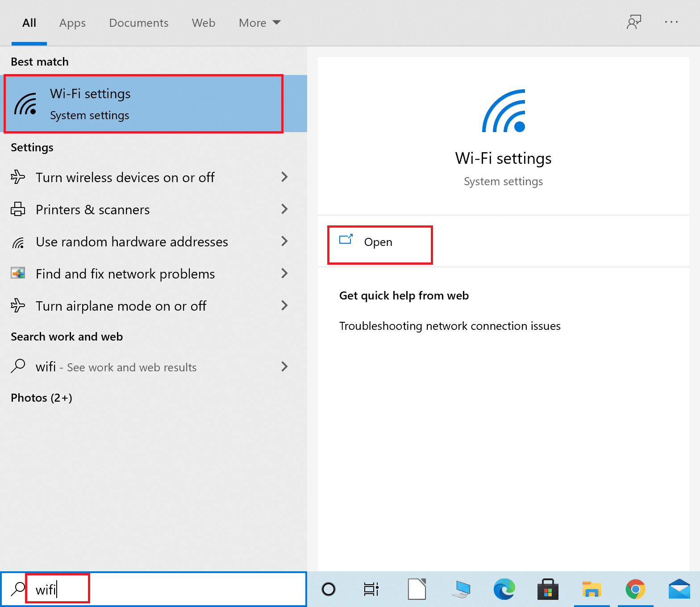This screenshot has width=700, height=607.
Task: Click the feedback person icon at top
Action: [x=633, y=22]
